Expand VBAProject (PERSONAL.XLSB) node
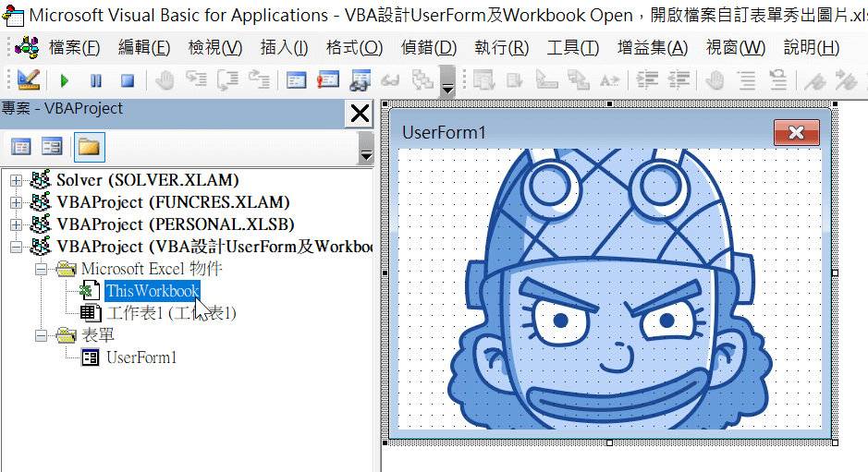Screen dimensions: 868x472 [x=16, y=224]
